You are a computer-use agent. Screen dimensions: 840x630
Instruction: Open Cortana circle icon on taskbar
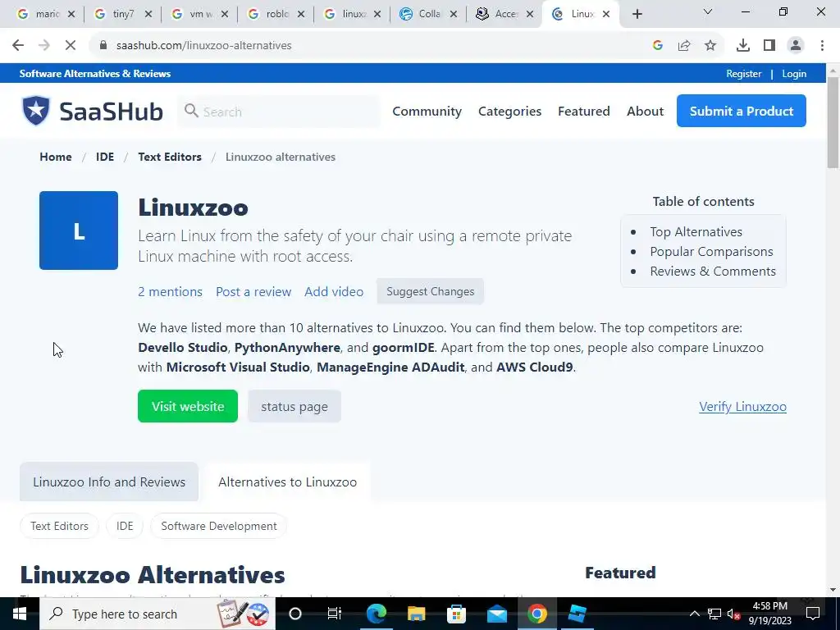coord(295,614)
